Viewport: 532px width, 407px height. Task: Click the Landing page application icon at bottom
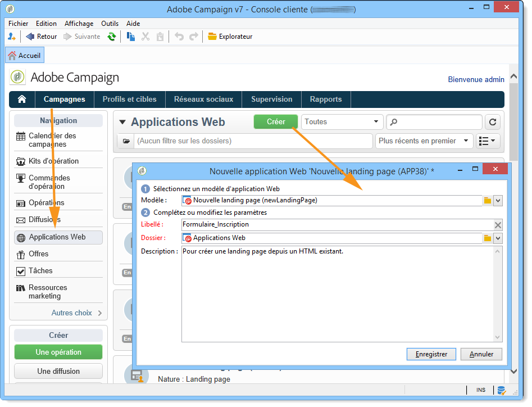pyautogui.click(x=137, y=375)
